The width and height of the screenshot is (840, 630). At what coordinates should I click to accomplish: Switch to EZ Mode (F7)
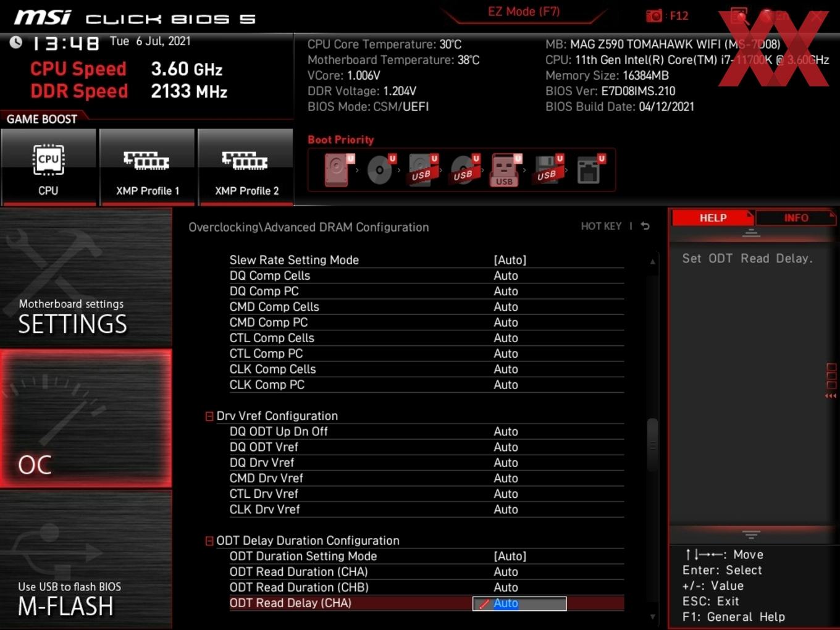coord(524,12)
